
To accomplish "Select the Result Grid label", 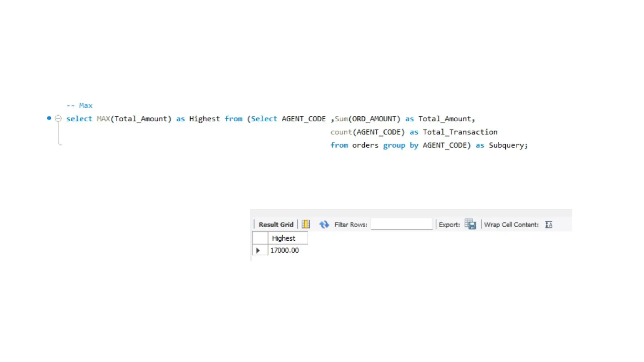I will point(276,225).
